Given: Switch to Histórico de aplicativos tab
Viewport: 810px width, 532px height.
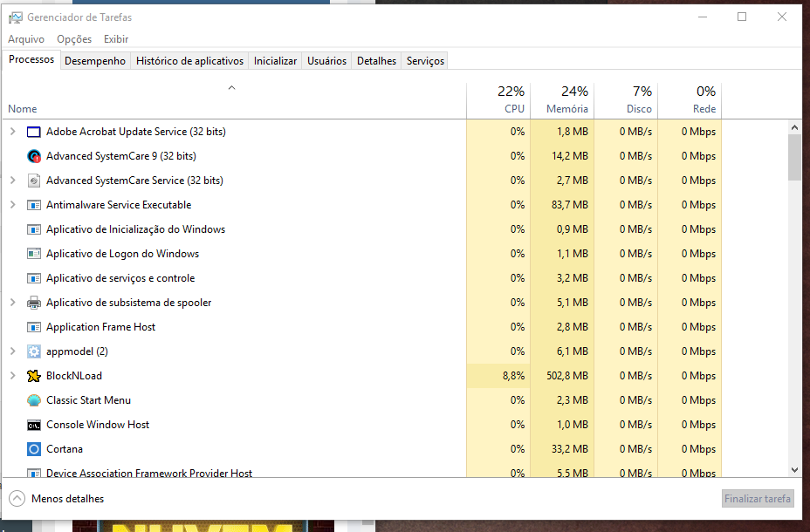Looking at the screenshot, I should [189, 61].
